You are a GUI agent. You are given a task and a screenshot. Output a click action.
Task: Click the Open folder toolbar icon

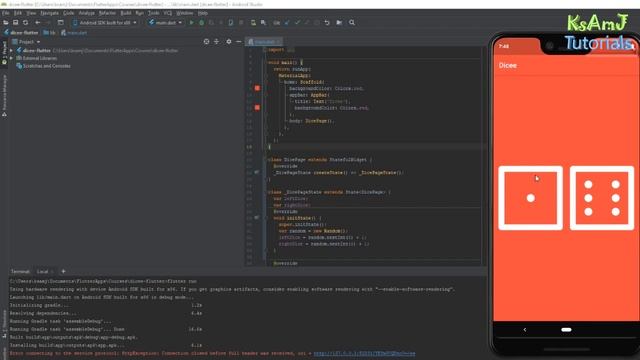(6, 23)
